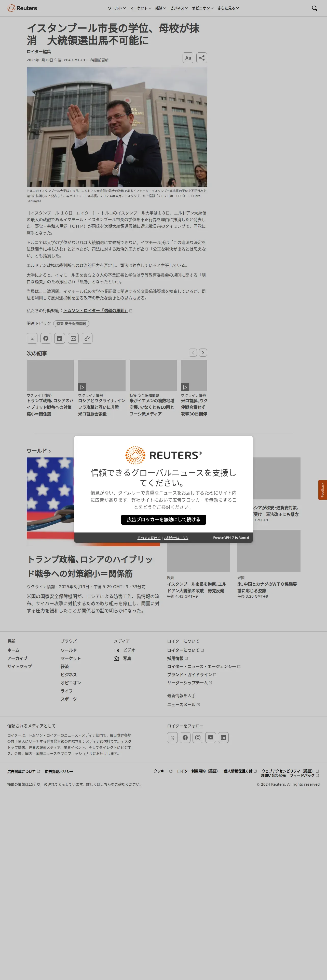Open ウェブアクセシビリティ（英語） link
Image resolution: width=327 pixels, height=980 pixels.
(290, 771)
